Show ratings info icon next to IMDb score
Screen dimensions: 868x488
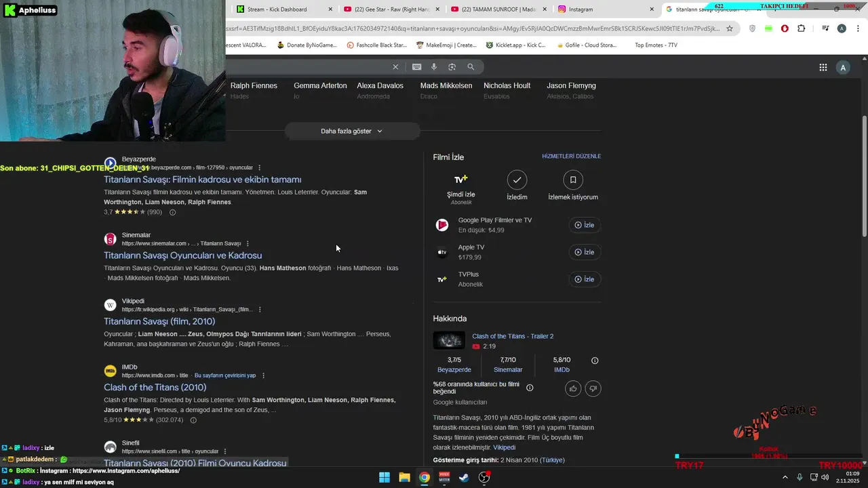pos(595,361)
